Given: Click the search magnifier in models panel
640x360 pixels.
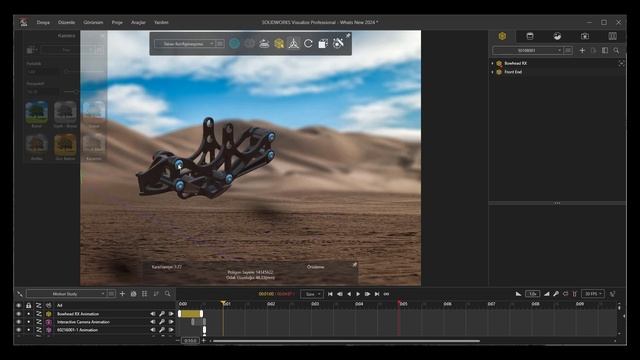Looking at the screenshot, I should point(616,50).
